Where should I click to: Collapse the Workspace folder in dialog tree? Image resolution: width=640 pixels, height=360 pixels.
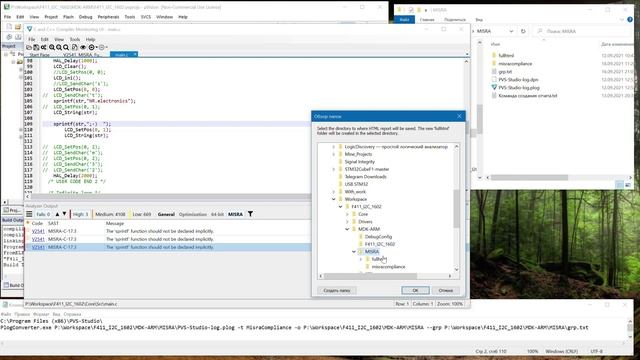tap(334, 199)
